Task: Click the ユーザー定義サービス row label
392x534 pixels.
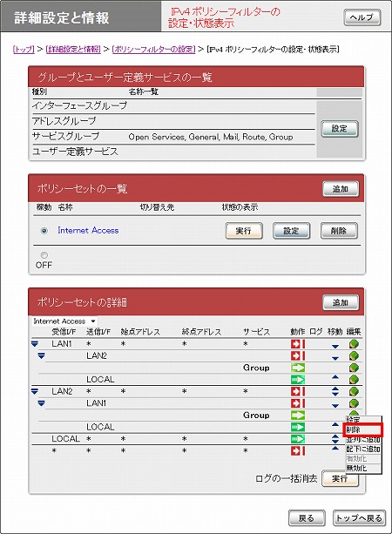Action: point(75,152)
